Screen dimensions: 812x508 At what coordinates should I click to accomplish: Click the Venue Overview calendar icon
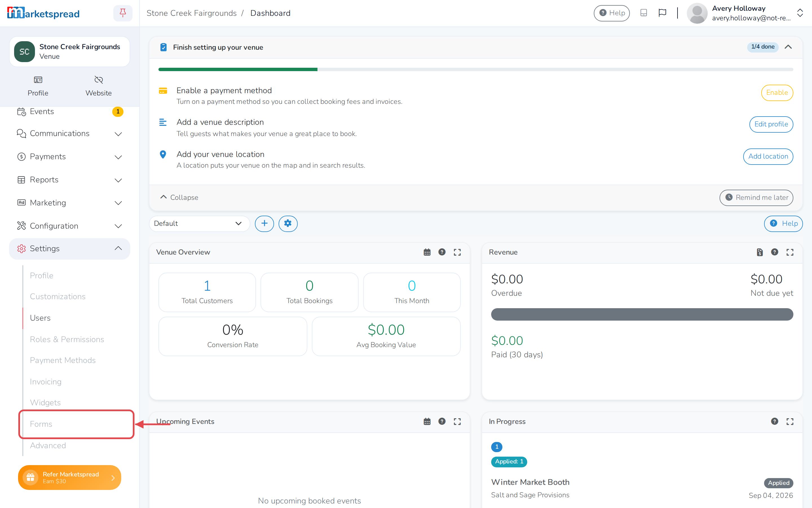click(x=427, y=252)
